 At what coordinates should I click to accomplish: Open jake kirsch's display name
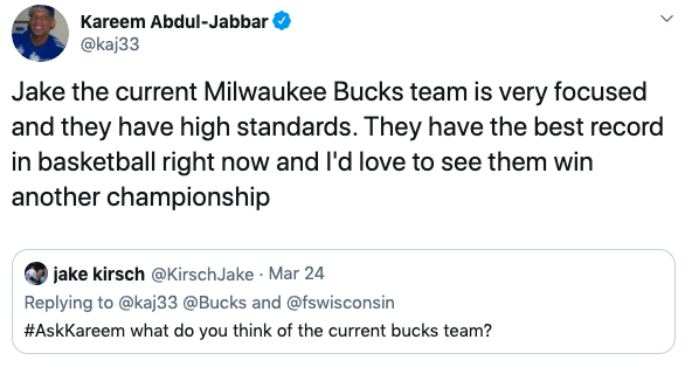99,274
